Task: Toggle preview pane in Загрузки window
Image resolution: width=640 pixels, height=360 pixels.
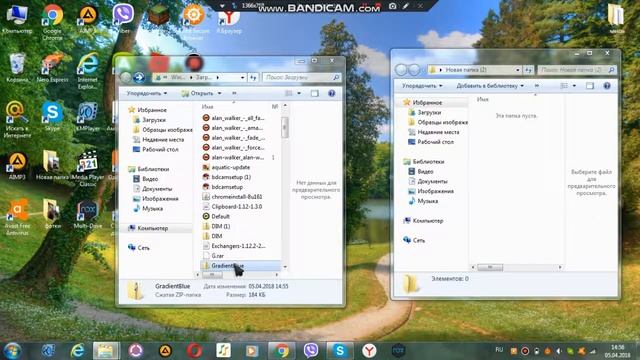Action: (315, 93)
